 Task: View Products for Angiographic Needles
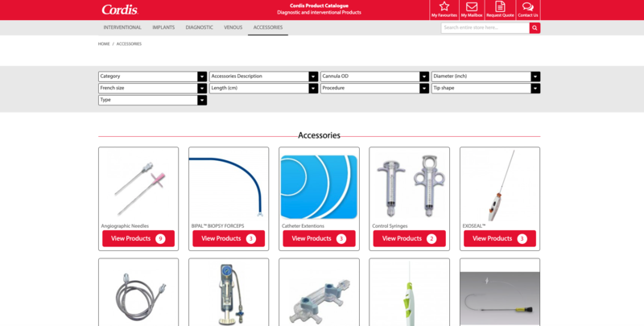(138, 238)
